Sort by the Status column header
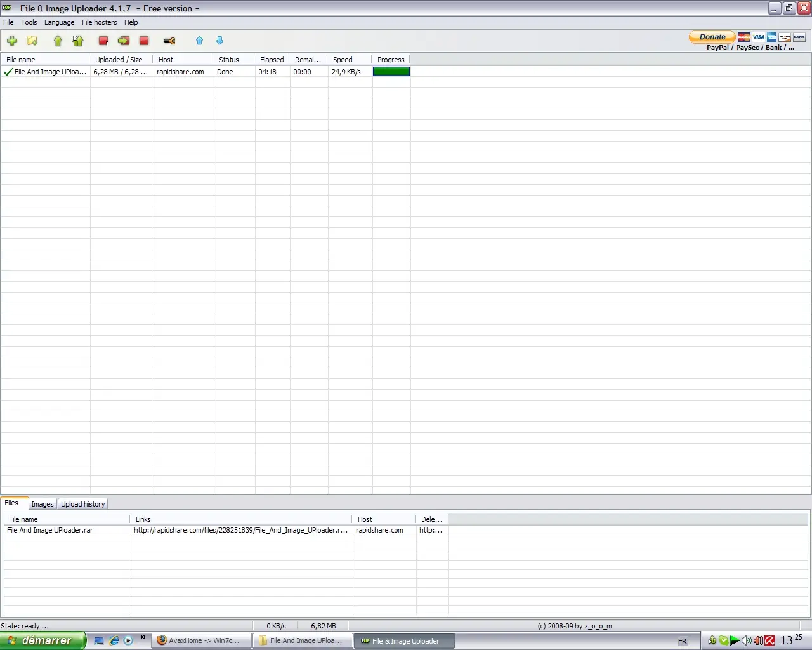 click(x=234, y=60)
